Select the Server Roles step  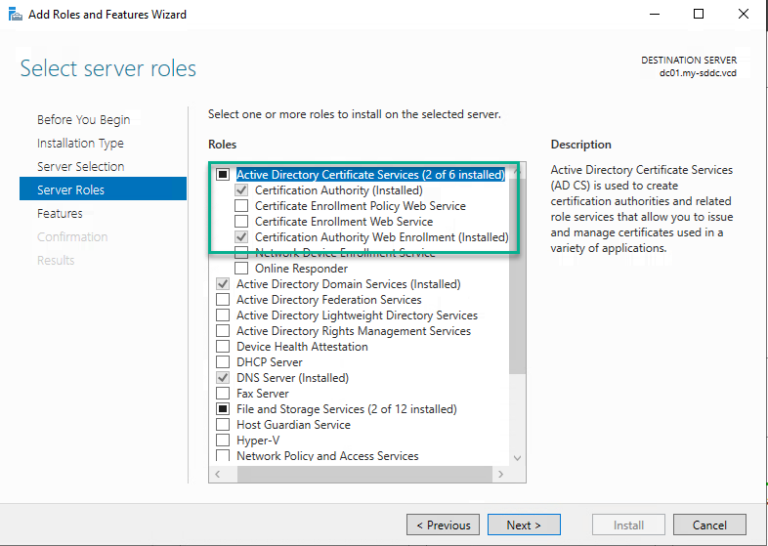pyautogui.click(x=103, y=189)
